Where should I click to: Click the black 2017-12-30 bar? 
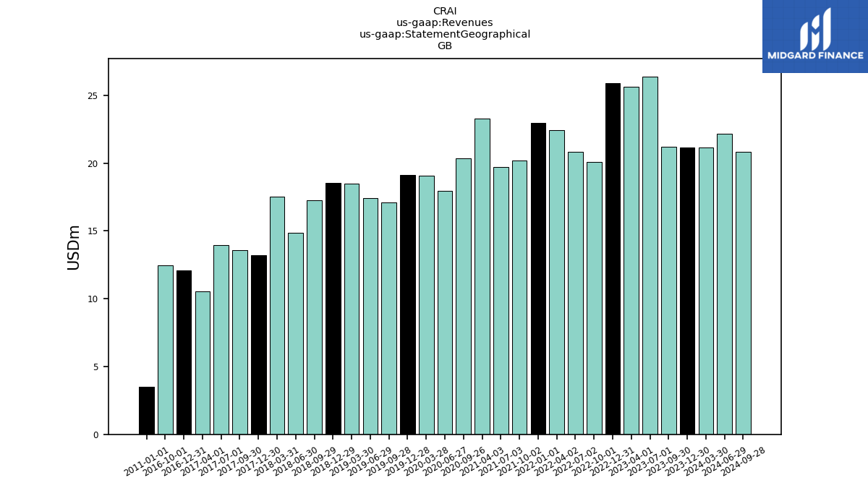click(x=258, y=345)
